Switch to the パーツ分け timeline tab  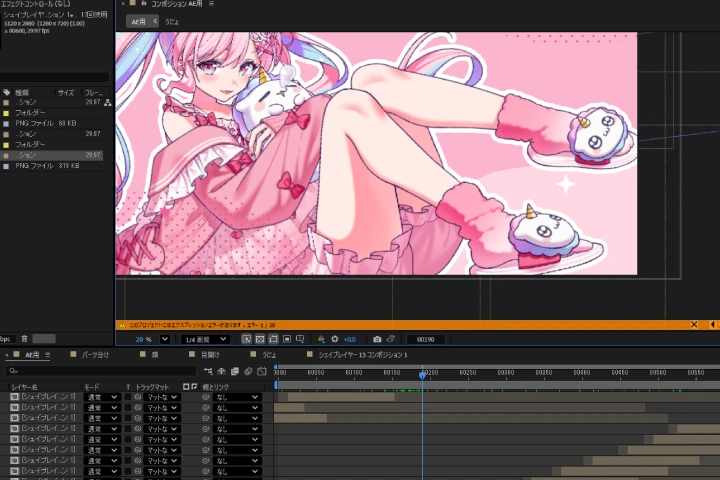[95, 355]
